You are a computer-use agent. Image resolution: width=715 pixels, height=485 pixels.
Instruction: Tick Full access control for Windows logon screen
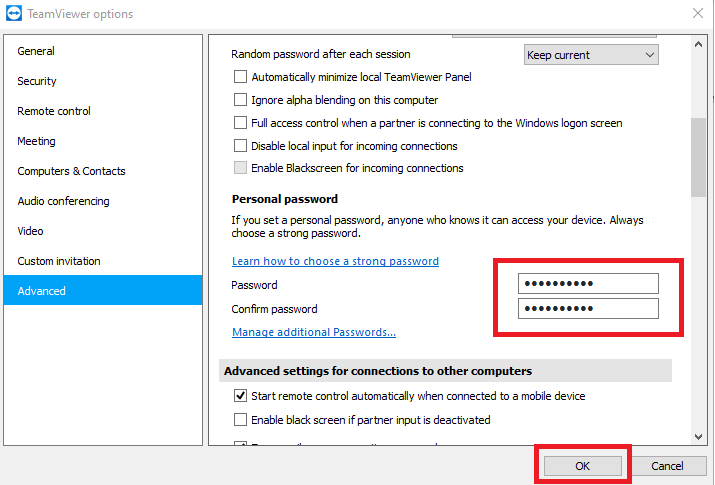[240, 123]
